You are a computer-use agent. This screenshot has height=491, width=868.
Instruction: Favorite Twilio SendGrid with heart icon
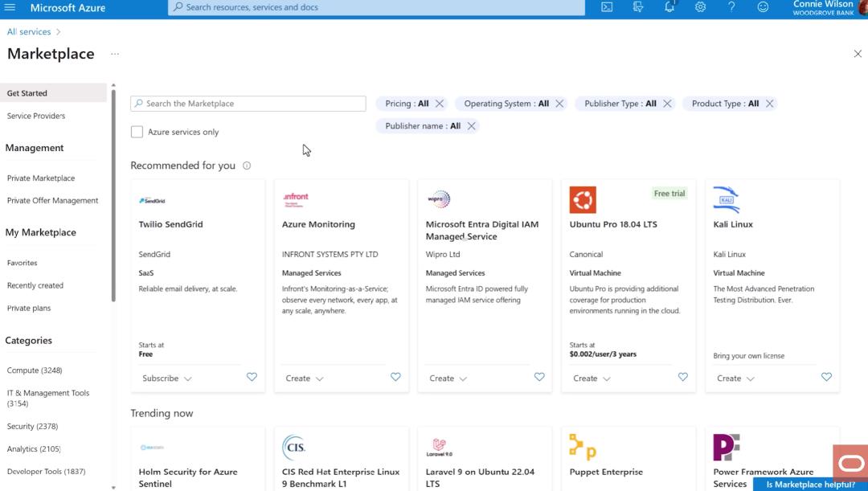click(x=252, y=377)
